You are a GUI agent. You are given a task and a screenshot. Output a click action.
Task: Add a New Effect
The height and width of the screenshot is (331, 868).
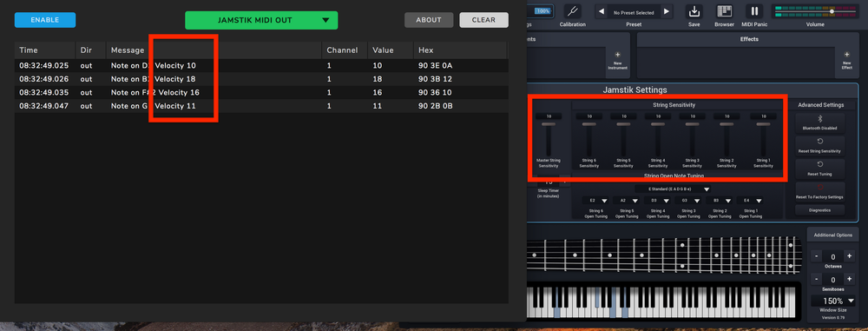click(x=846, y=61)
